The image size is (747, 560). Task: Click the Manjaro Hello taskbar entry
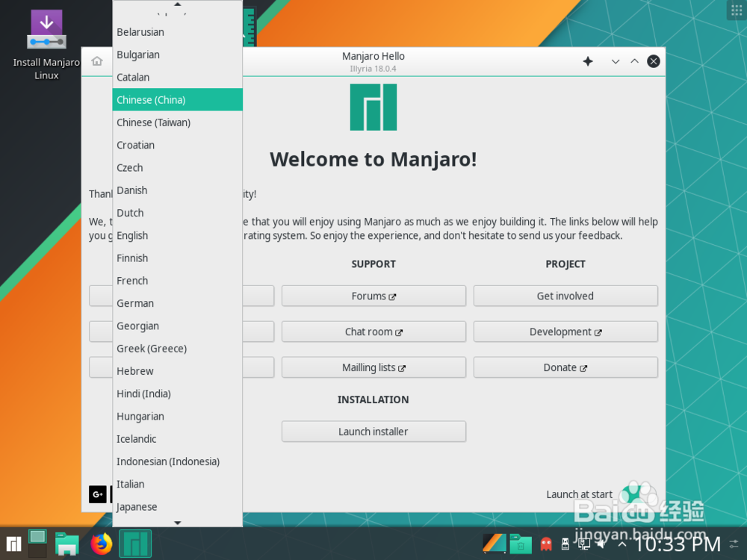(x=135, y=544)
